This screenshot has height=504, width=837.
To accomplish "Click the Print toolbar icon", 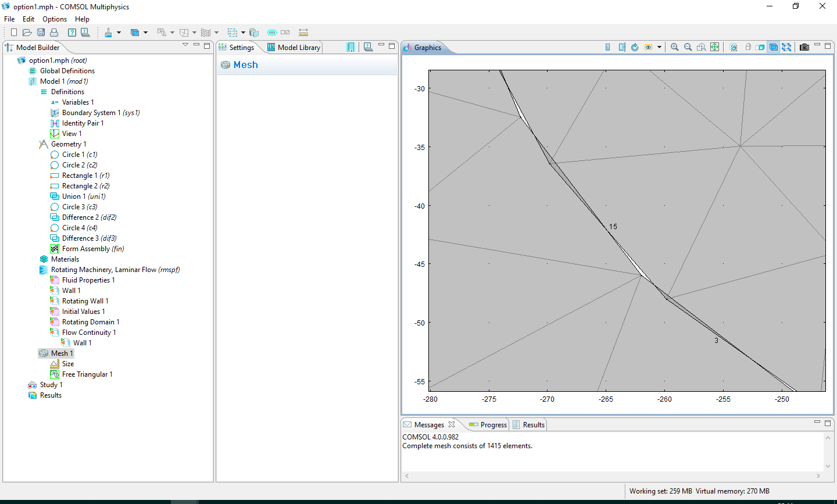I will pyautogui.click(x=54, y=33).
